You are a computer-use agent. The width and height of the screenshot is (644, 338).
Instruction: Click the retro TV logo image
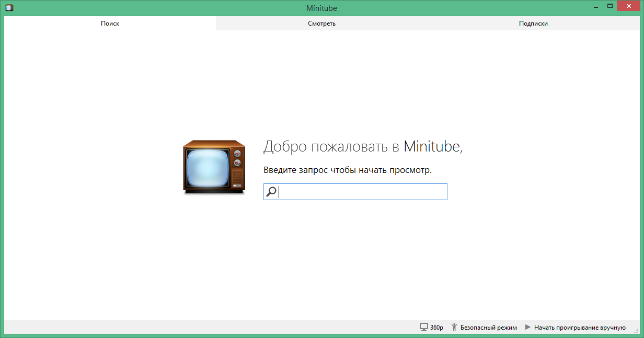214,167
